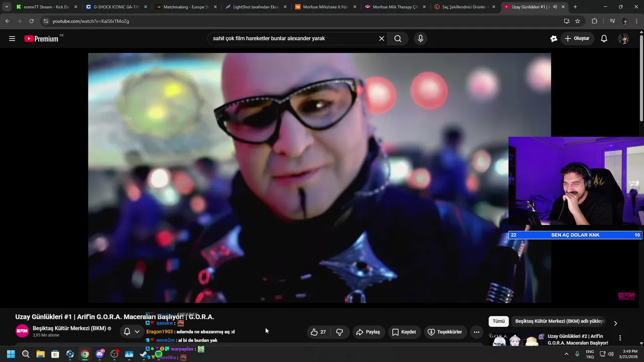Viewport: 644px width, 362px height.
Task: View site information icon in address bar
Action: tap(46, 21)
